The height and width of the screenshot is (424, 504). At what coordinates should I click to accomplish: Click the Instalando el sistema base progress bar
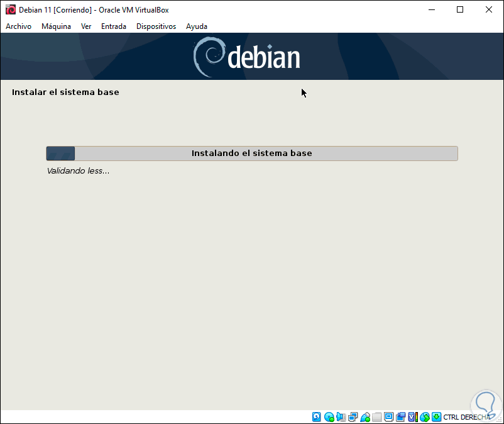click(252, 153)
